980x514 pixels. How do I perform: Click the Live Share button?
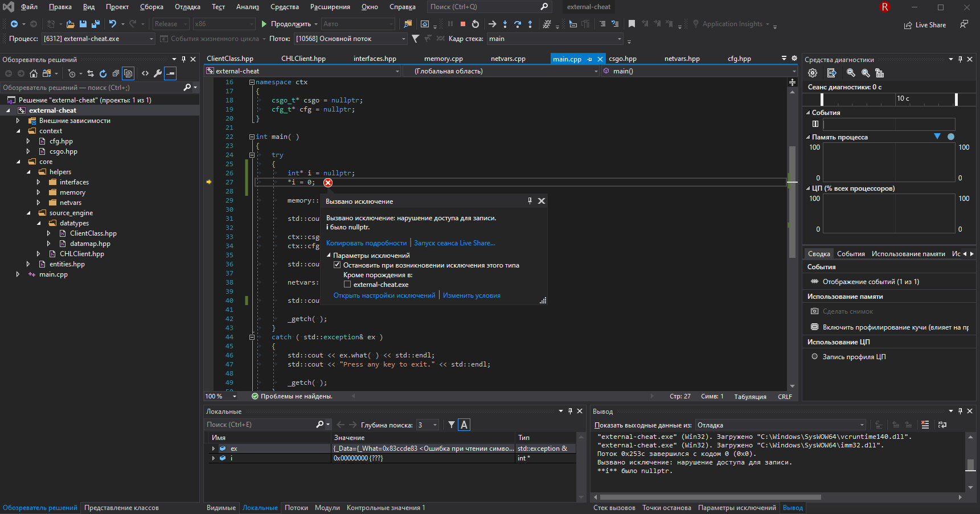click(x=925, y=25)
